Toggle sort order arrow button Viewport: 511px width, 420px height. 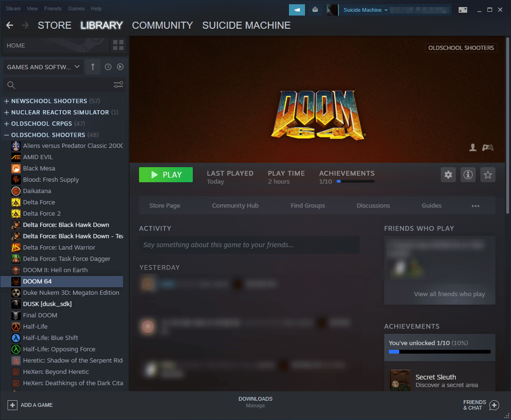point(93,67)
